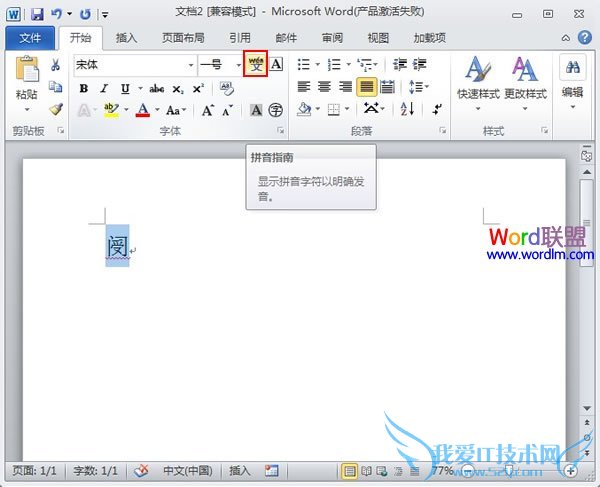Align text to the right
This screenshot has width=600, height=487.
click(x=345, y=87)
